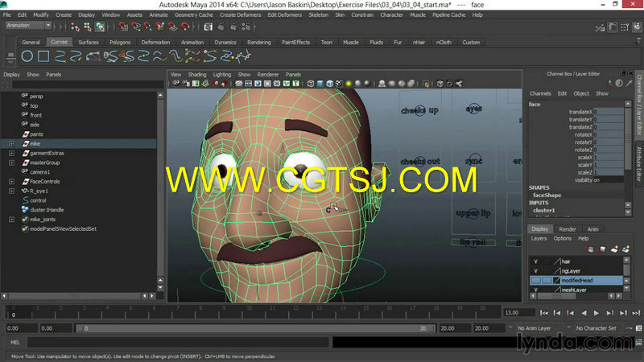Toggle visibility of rigLayer
Screen dimensions: 644x362
coord(535,271)
